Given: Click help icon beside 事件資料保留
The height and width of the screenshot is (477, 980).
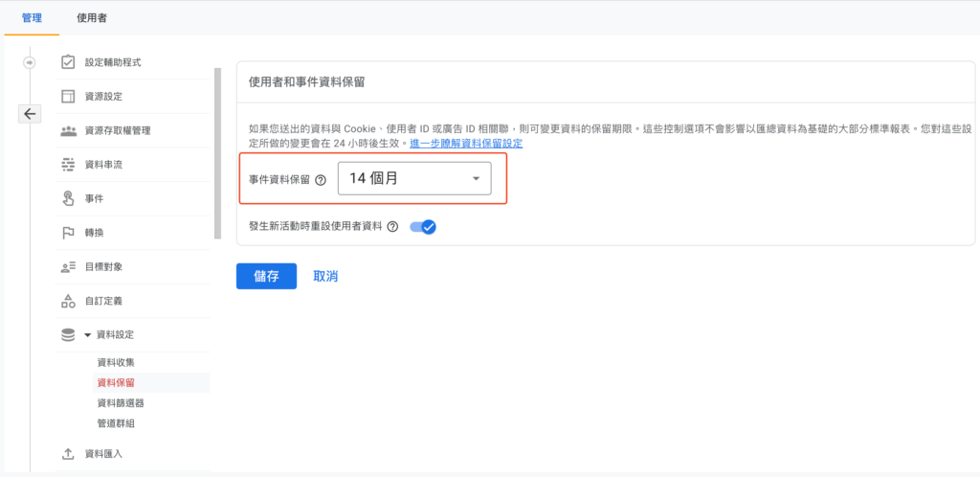Looking at the screenshot, I should click(x=321, y=180).
